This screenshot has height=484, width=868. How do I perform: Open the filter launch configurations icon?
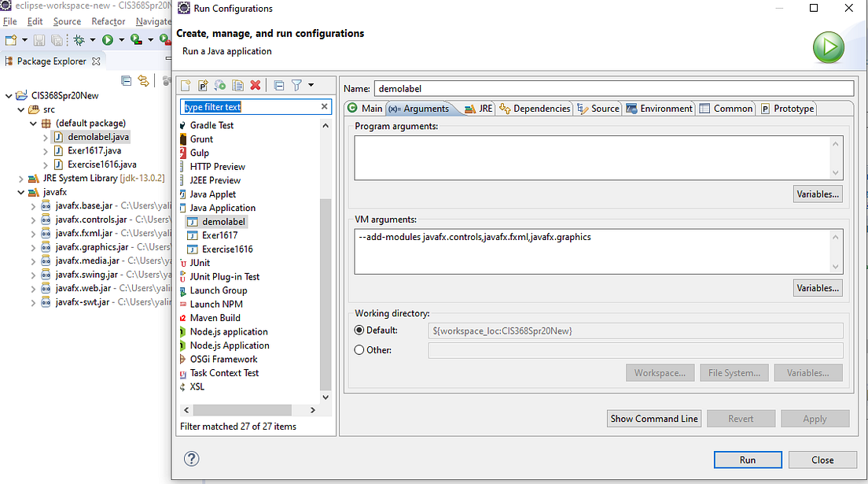(x=297, y=84)
